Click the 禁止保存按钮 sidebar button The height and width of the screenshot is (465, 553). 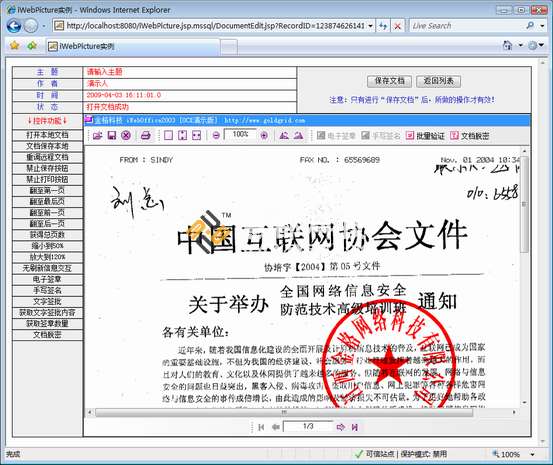(x=47, y=168)
